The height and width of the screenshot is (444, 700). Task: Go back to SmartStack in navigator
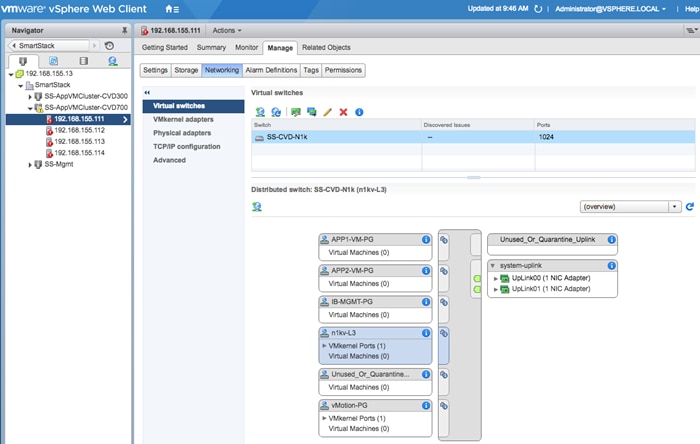click(x=49, y=46)
